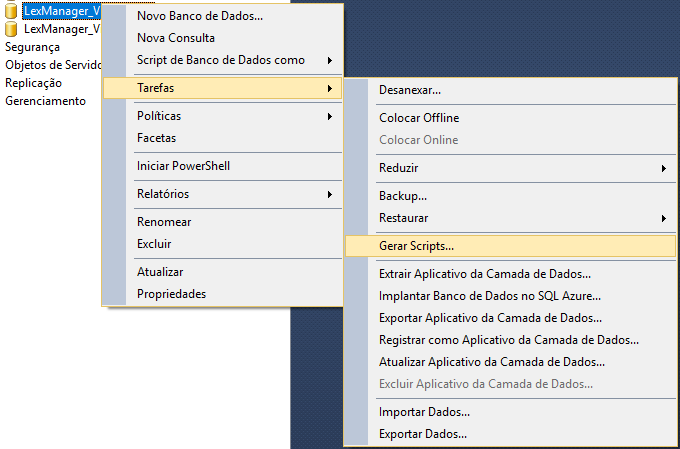Screen dimensions: 680x449
Task: Click the selected LexManager database cylinder icon
Action: pyautogui.click(x=11, y=11)
